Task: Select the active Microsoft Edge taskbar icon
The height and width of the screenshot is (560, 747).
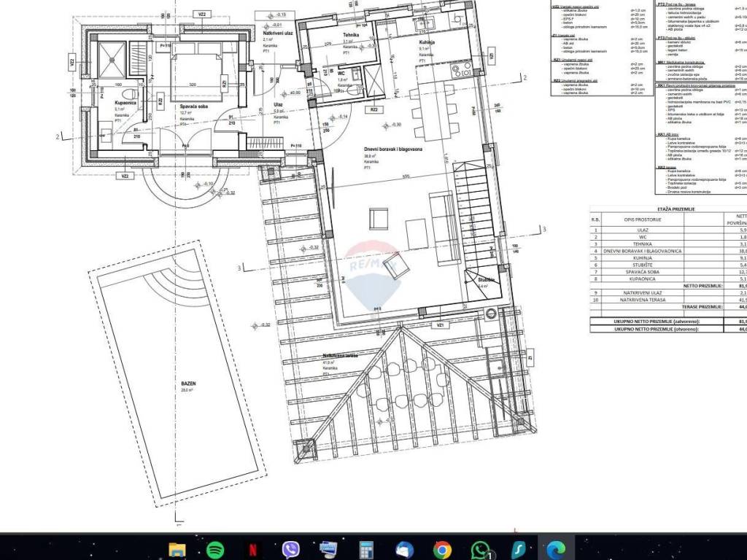Action: tap(557, 549)
